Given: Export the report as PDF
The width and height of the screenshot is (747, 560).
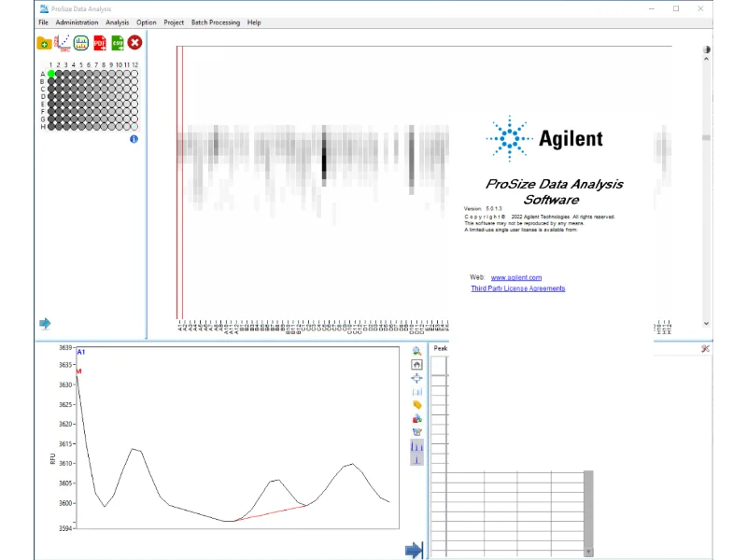Looking at the screenshot, I should pyautogui.click(x=99, y=43).
